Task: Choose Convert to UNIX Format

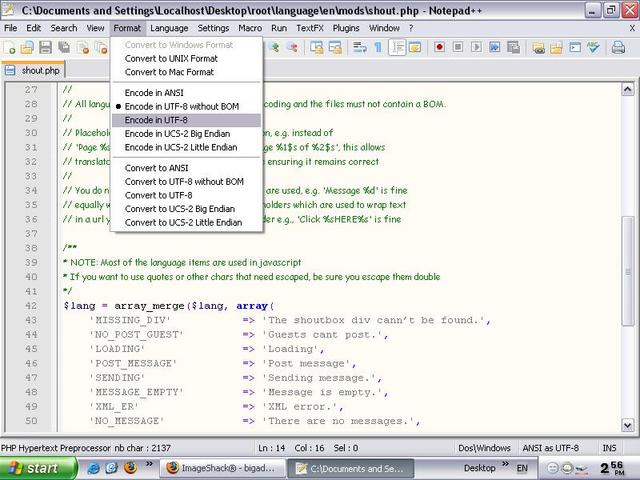Action: (186, 58)
